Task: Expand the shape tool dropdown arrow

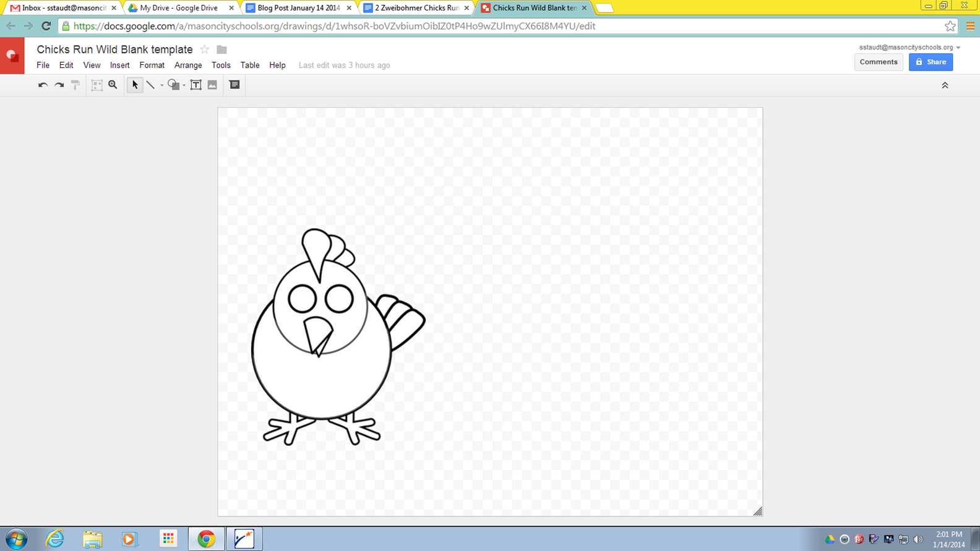Action: pos(184,85)
